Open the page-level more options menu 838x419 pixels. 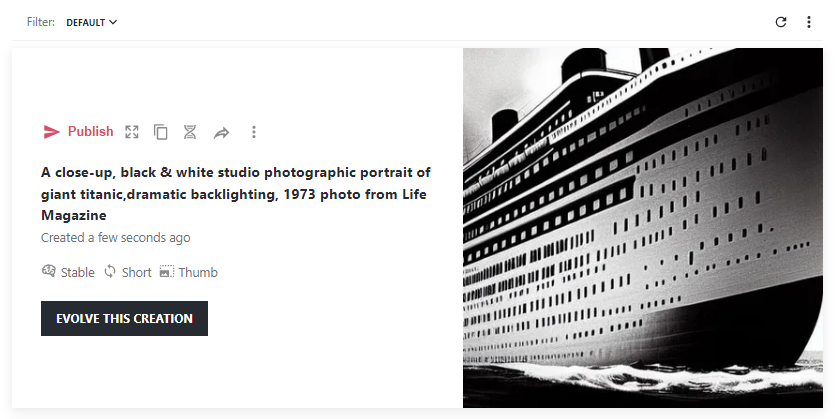pyautogui.click(x=809, y=22)
